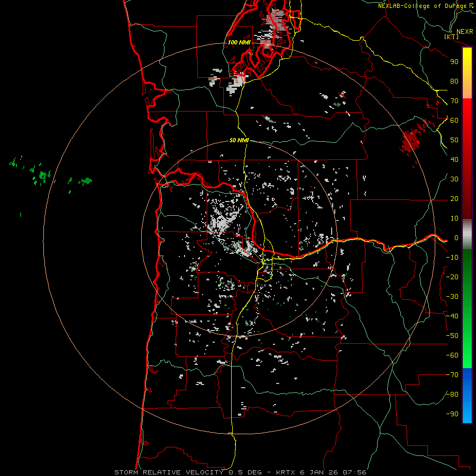The height and width of the screenshot is (476, 476).
Task: Click the green offshore echo cluster
Action: tap(42, 176)
